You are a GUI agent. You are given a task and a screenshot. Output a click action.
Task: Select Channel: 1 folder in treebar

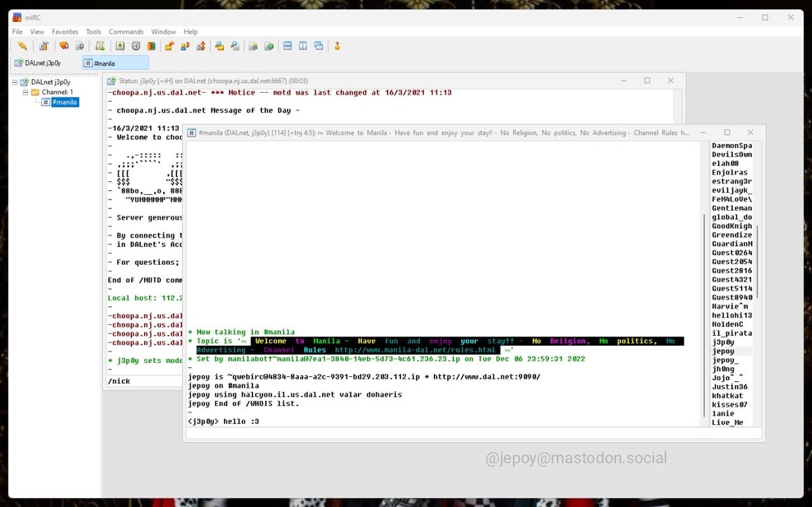(58, 92)
